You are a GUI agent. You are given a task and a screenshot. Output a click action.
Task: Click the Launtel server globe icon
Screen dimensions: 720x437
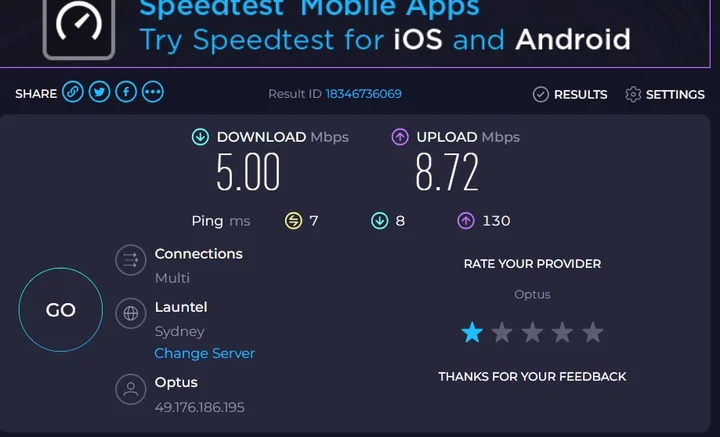click(x=130, y=313)
